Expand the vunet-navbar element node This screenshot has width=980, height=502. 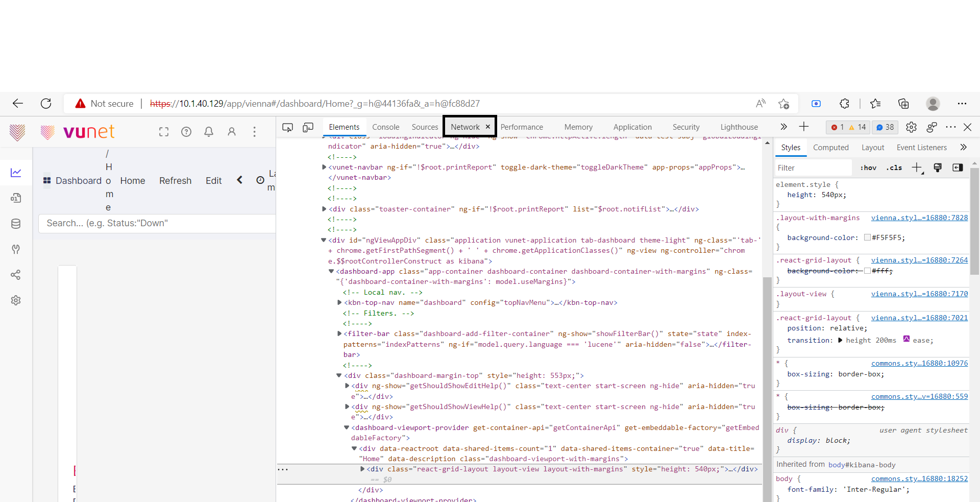(324, 167)
